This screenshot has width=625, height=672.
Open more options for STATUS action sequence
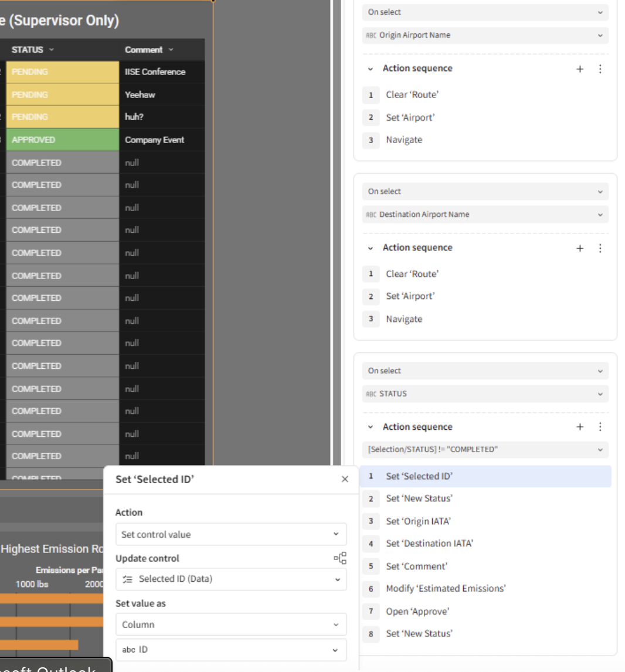tap(600, 427)
